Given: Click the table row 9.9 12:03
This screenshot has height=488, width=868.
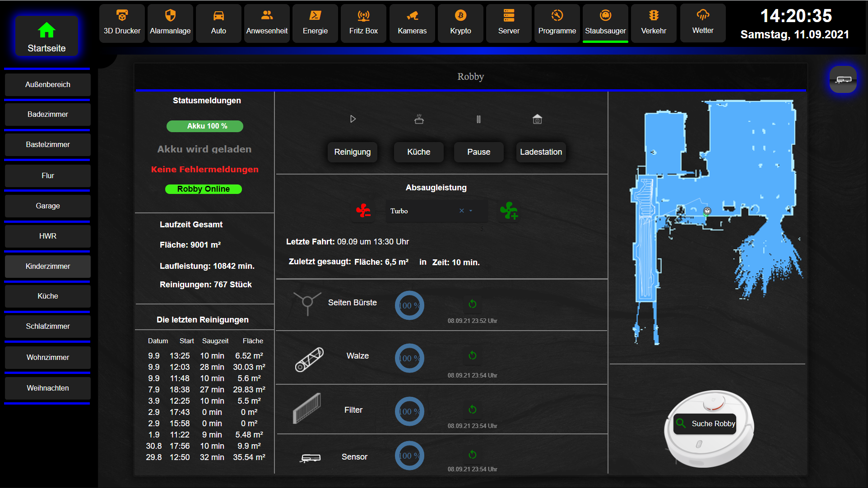Looking at the screenshot, I should point(205,367).
